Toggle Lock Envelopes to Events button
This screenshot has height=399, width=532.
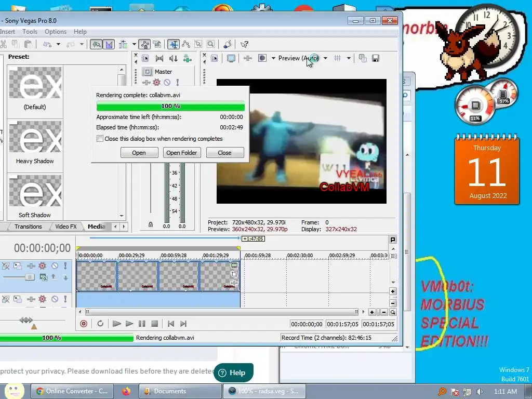[x=144, y=44]
